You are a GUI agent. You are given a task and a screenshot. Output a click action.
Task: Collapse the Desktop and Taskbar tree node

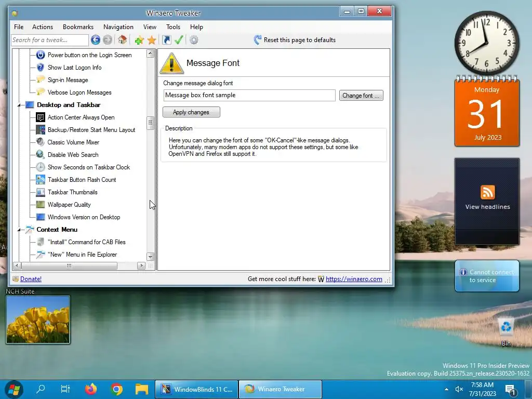pyautogui.click(x=19, y=105)
